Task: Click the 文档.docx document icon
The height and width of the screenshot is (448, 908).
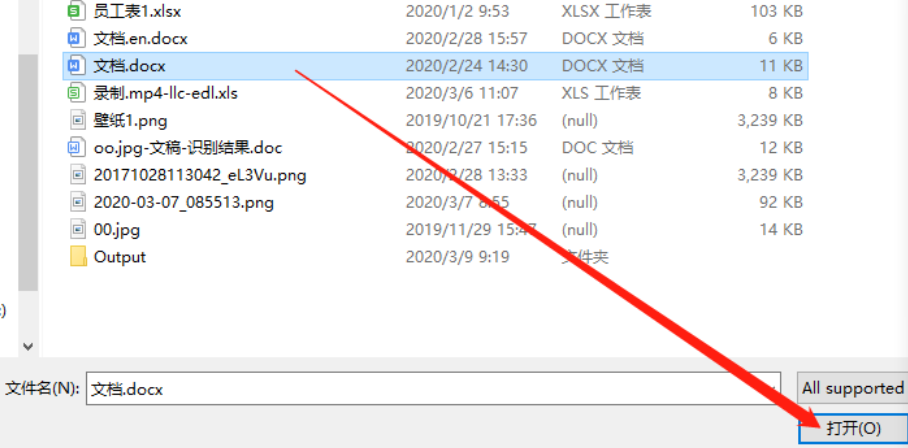Action: [x=75, y=66]
